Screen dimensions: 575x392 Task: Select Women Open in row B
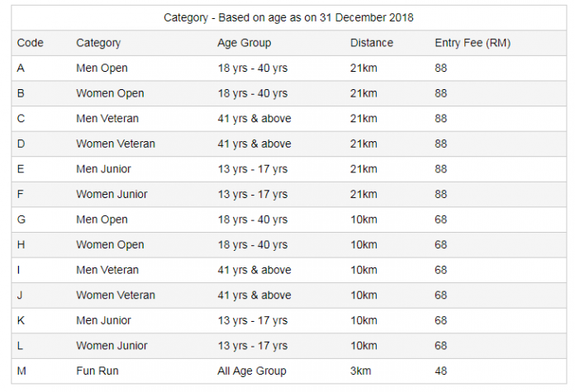coord(110,93)
